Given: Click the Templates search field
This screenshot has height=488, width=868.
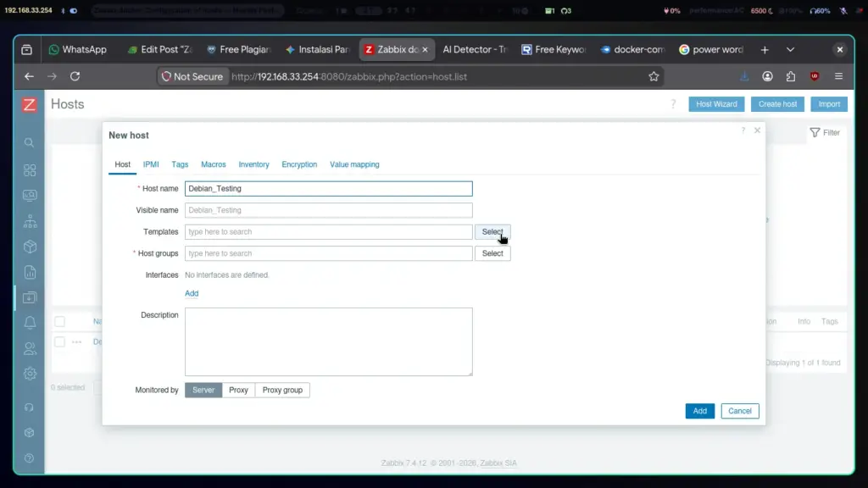Looking at the screenshot, I should click(x=328, y=232).
